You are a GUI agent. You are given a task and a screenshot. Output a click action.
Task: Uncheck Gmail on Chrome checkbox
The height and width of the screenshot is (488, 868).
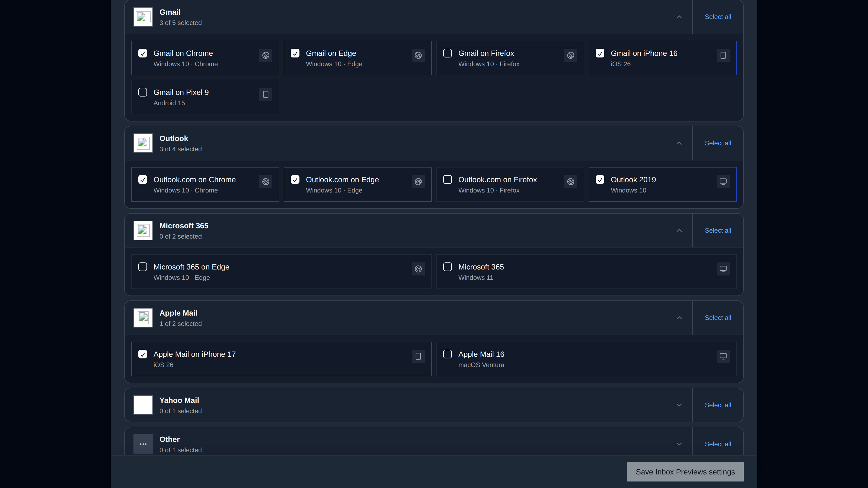pos(142,53)
